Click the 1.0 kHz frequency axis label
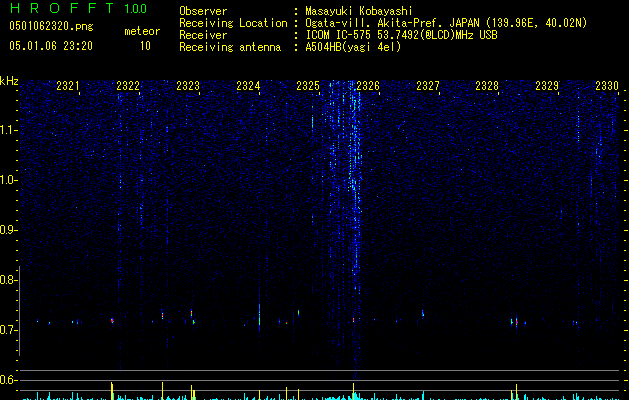 [x=9, y=180]
